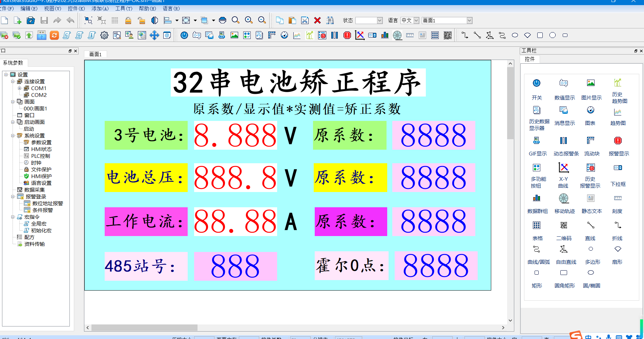This screenshot has height=339, width=644.
Task: Click the lock object toolbar icon
Action: click(128, 20)
